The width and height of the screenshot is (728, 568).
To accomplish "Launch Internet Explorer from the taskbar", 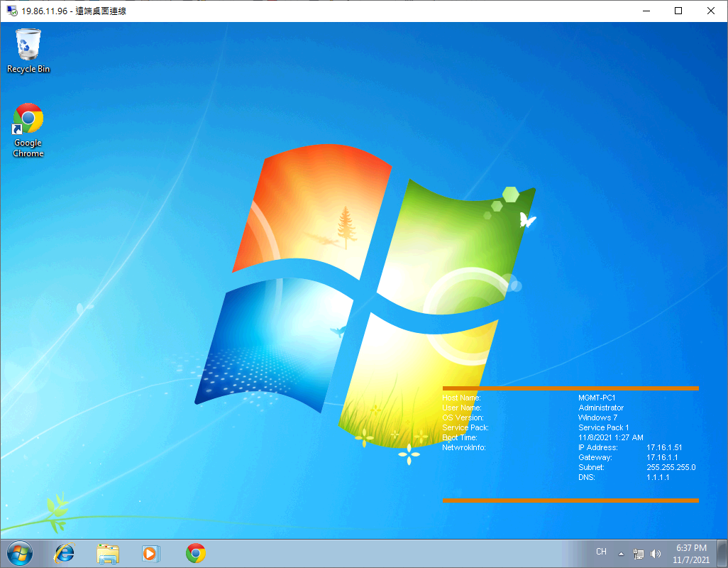I will 65,553.
